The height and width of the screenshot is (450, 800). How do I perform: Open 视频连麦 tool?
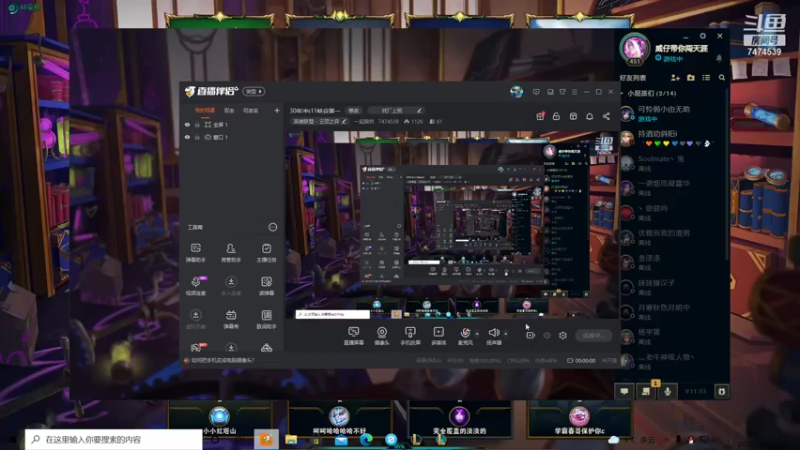pyautogui.click(x=195, y=286)
